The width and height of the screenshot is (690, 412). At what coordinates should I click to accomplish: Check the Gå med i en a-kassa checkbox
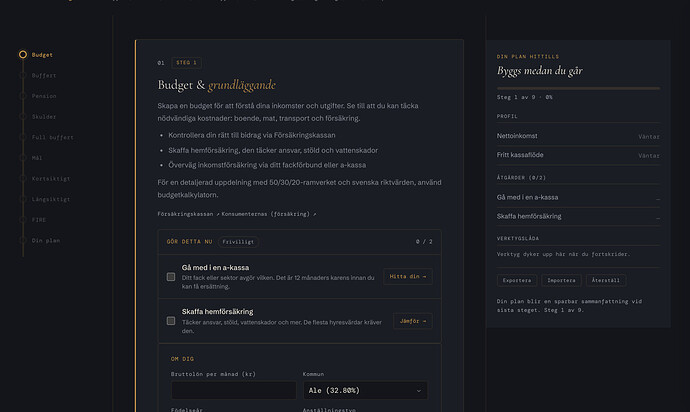click(171, 277)
